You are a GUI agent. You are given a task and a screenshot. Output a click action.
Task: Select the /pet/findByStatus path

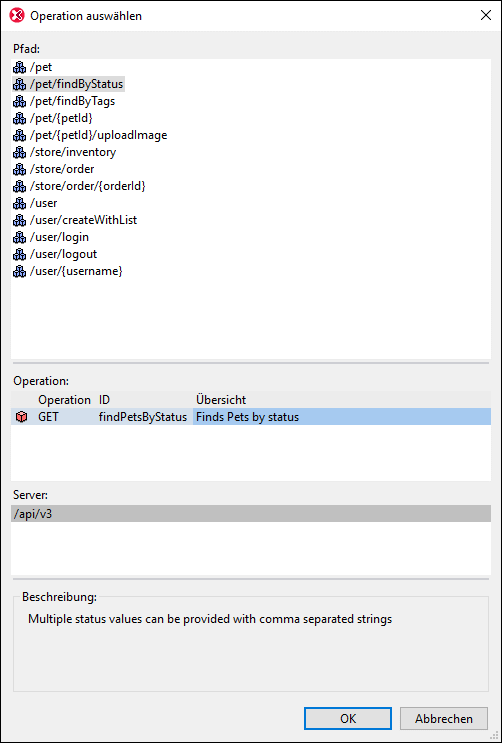pos(76,84)
